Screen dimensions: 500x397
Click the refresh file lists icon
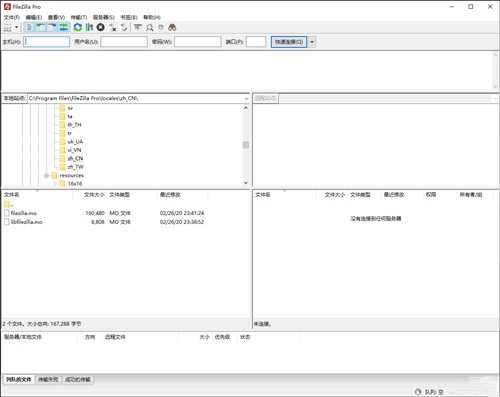(x=78, y=27)
